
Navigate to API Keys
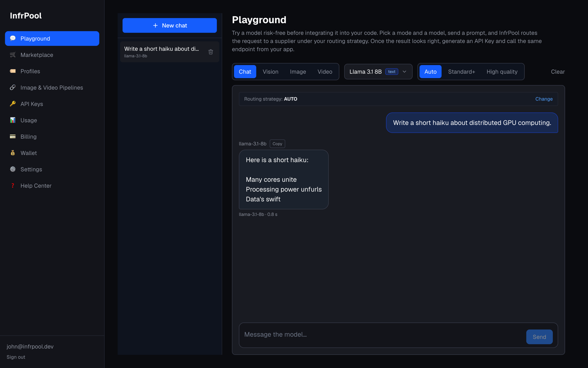[x=52, y=104]
